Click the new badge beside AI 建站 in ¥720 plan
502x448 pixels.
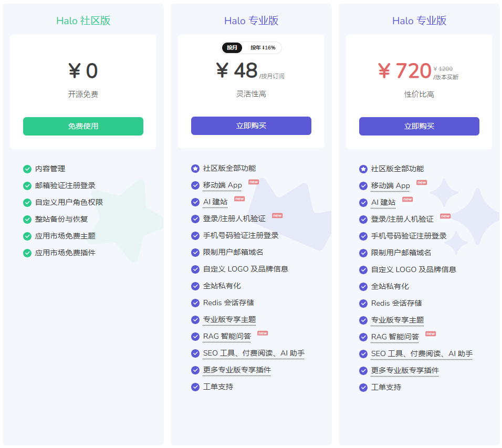407,200
